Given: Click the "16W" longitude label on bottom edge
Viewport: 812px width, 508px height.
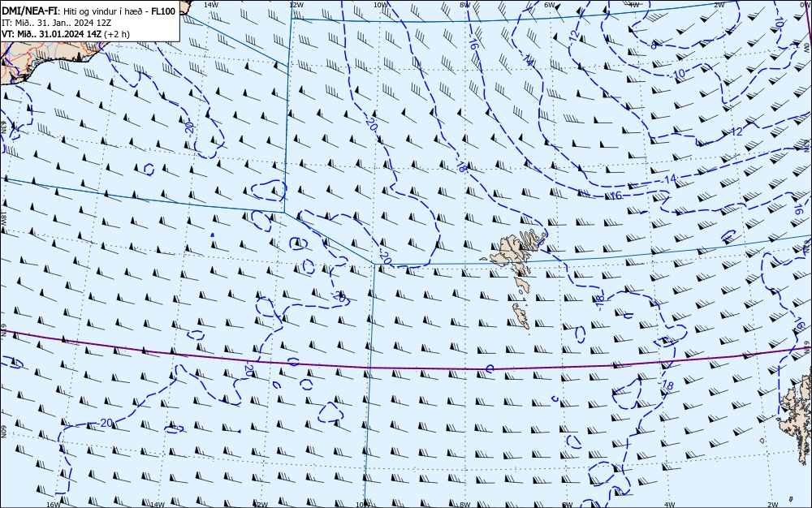Looking at the screenshot, I should 54,505.
